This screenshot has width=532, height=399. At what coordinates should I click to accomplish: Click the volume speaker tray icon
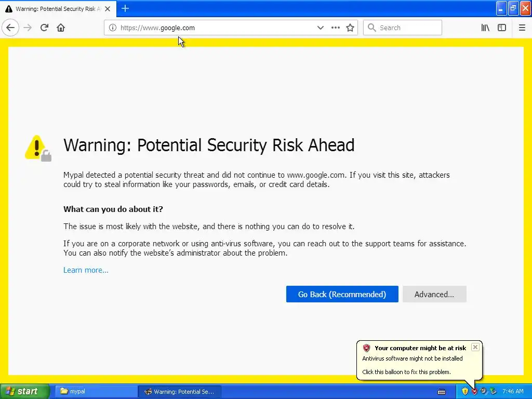(x=484, y=391)
